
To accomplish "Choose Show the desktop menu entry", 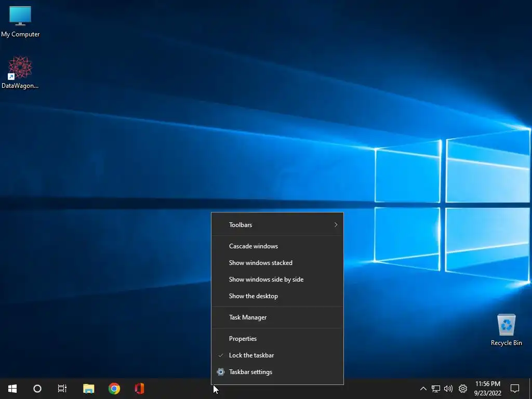I will click(x=277, y=296).
